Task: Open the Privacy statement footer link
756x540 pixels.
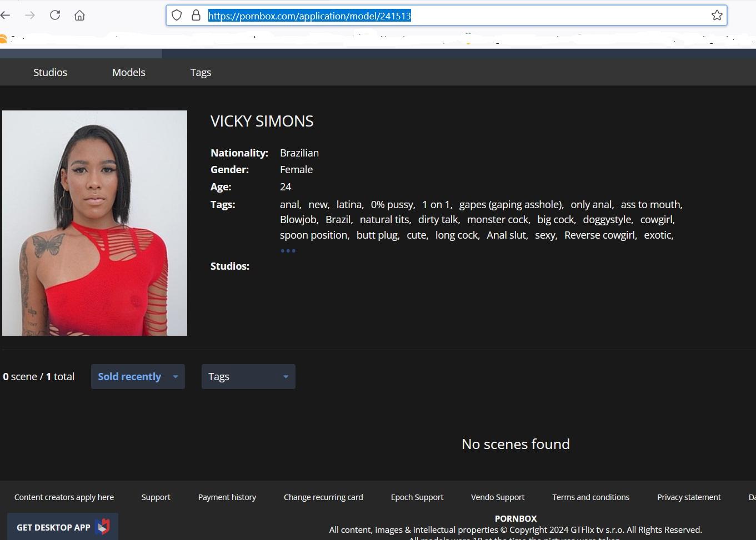Action: [689, 497]
